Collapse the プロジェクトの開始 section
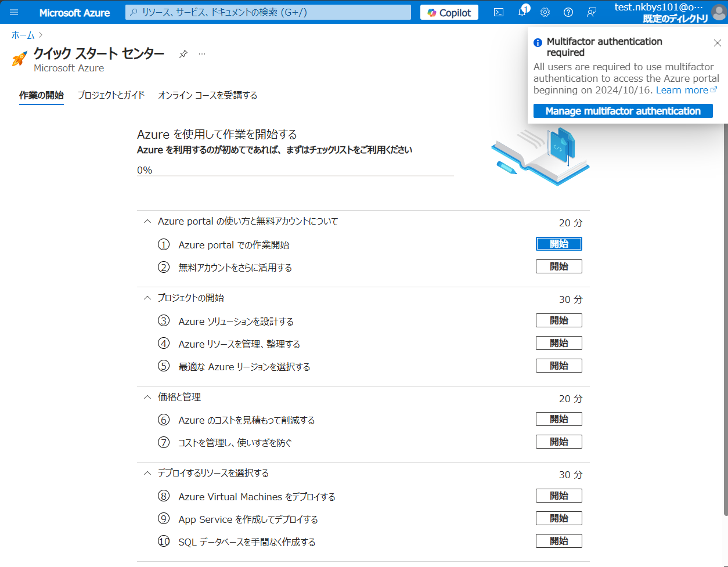This screenshot has height=567, width=728. (147, 298)
